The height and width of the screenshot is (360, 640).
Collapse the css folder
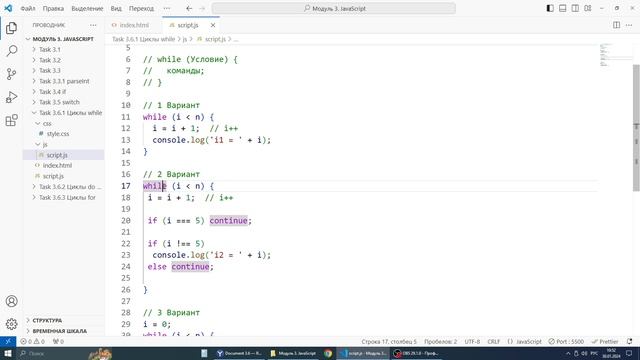(63, 123)
